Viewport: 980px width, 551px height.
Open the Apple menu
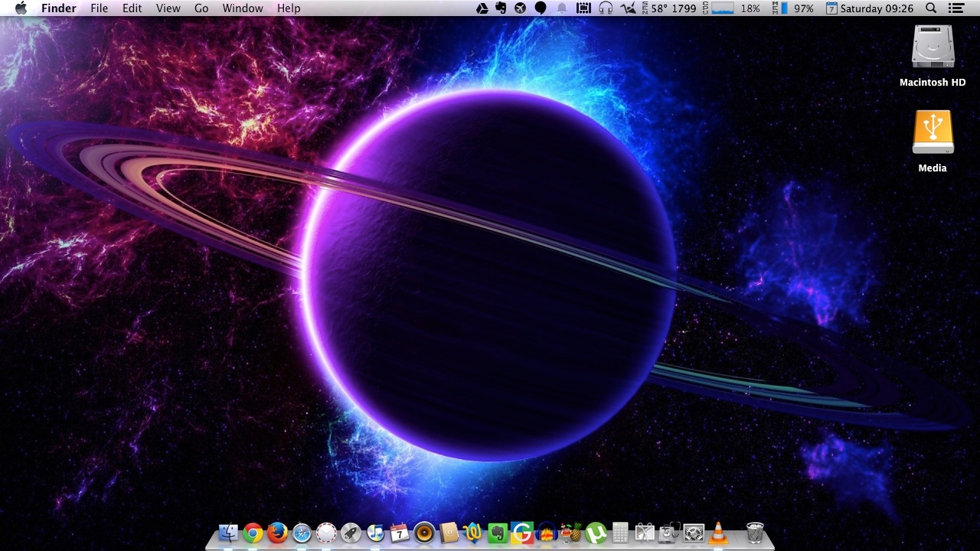click(x=21, y=8)
